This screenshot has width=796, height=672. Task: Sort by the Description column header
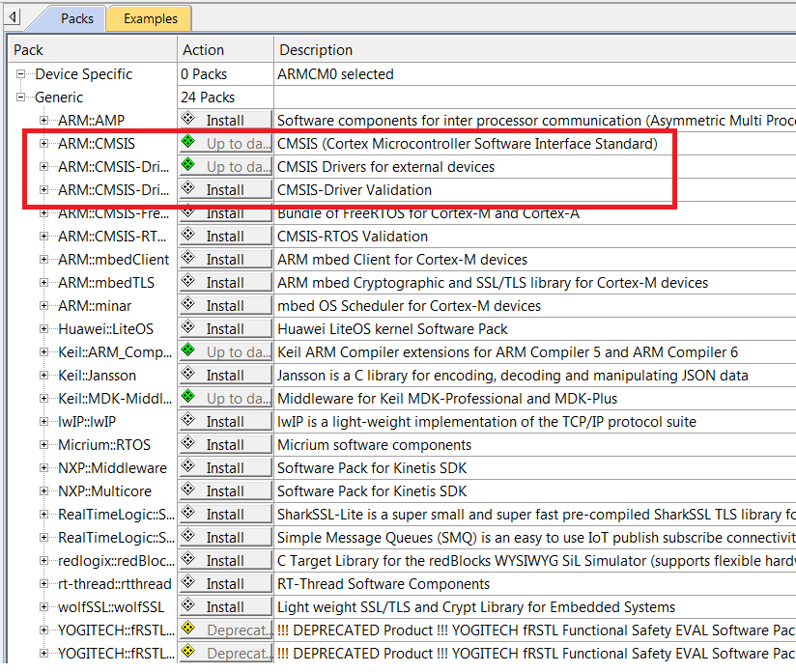click(315, 49)
